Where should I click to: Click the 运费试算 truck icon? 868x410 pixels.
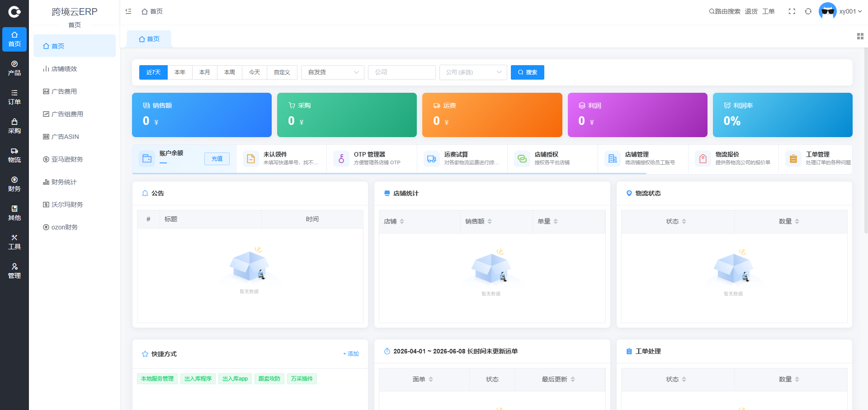click(x=432, y=159)
